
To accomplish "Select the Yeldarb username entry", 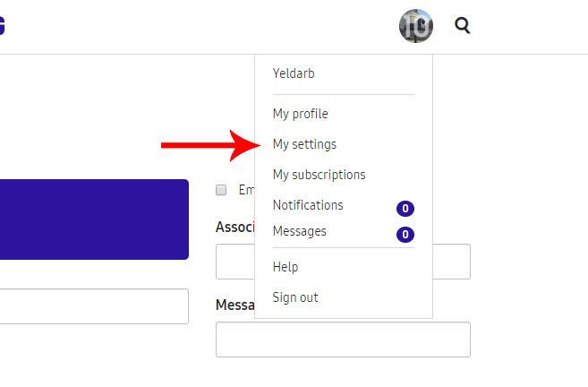I will click(x=294, y=73).
